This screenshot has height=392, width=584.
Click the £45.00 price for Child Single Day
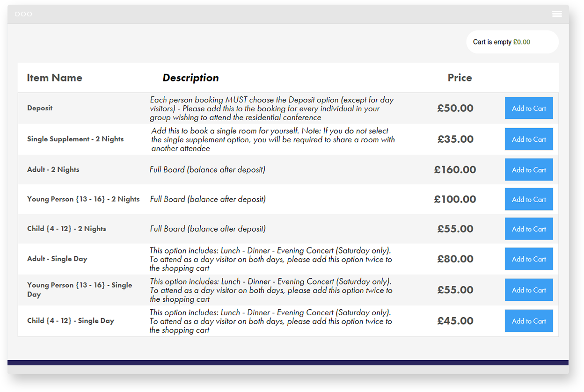point(455,321)
